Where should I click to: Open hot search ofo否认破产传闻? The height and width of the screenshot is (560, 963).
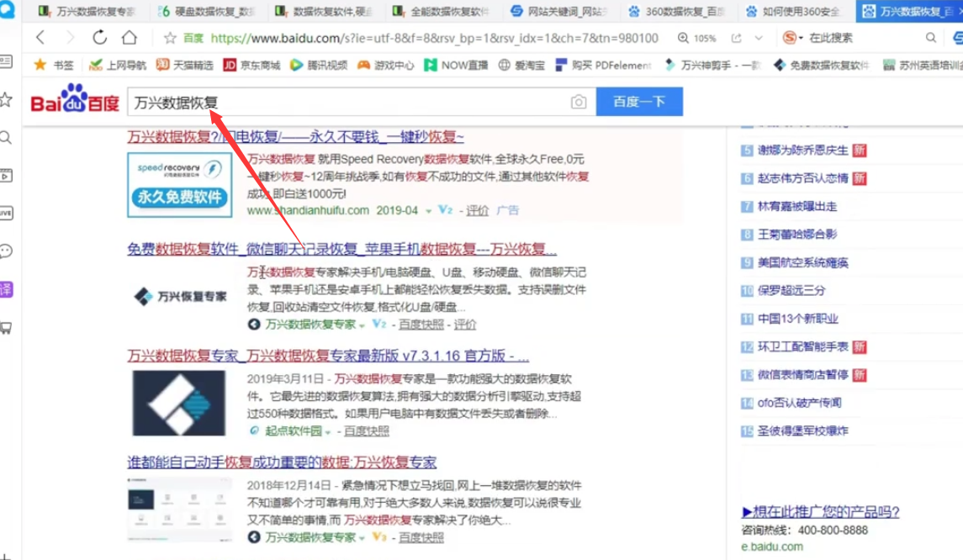pos(800,403)
